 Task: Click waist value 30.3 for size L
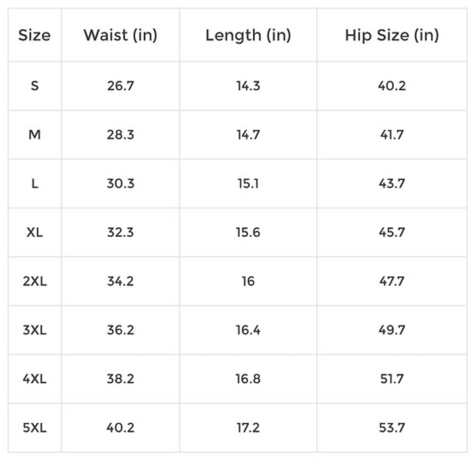(x=120, y=183)
